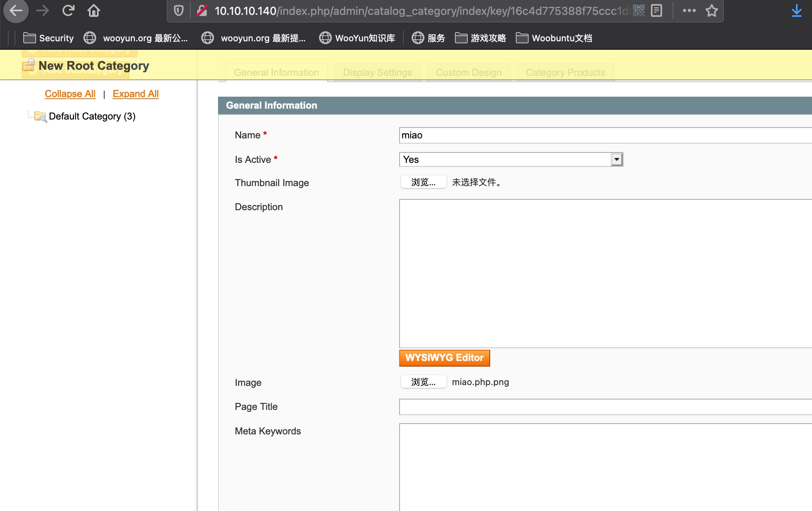Toggle reader view icon
The width and height of the screenshot is (812, 511).
click(x=656, y=10)
